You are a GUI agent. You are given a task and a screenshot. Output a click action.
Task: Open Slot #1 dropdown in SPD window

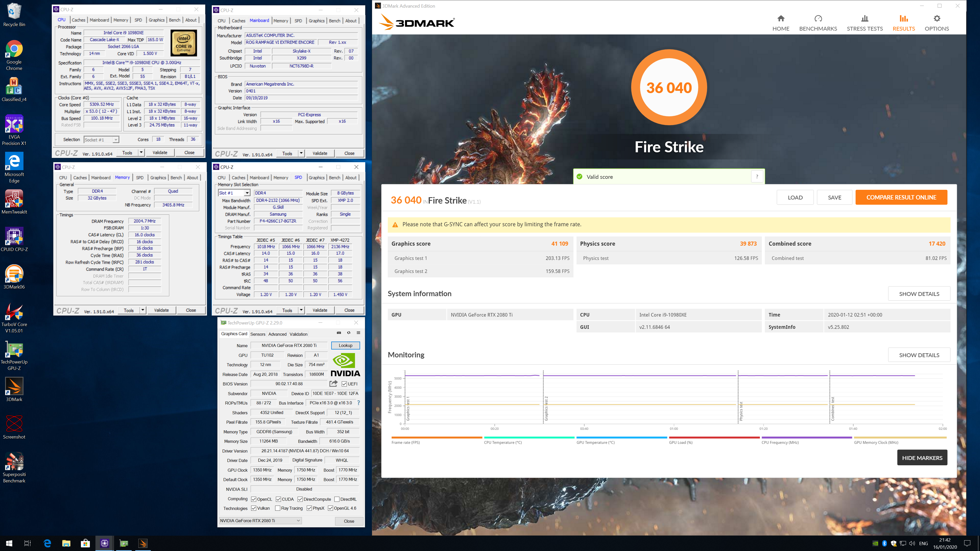(x=234, y=193)
